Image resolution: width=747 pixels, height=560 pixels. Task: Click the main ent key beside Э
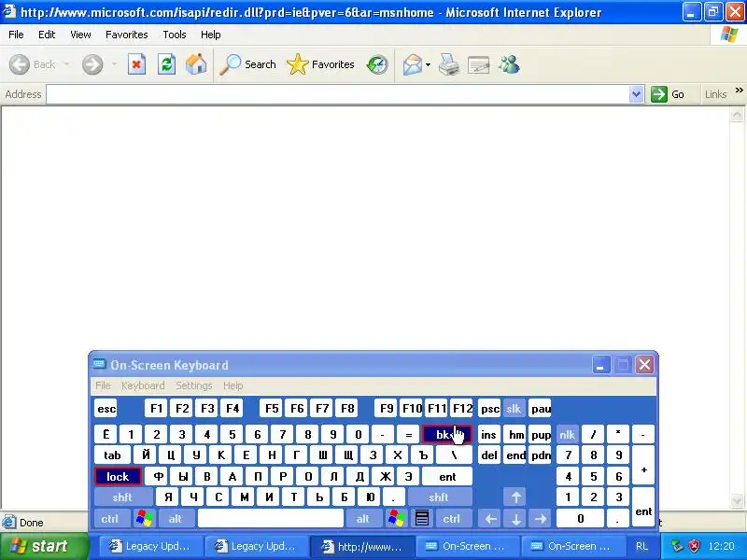click(x=447, y=476)
